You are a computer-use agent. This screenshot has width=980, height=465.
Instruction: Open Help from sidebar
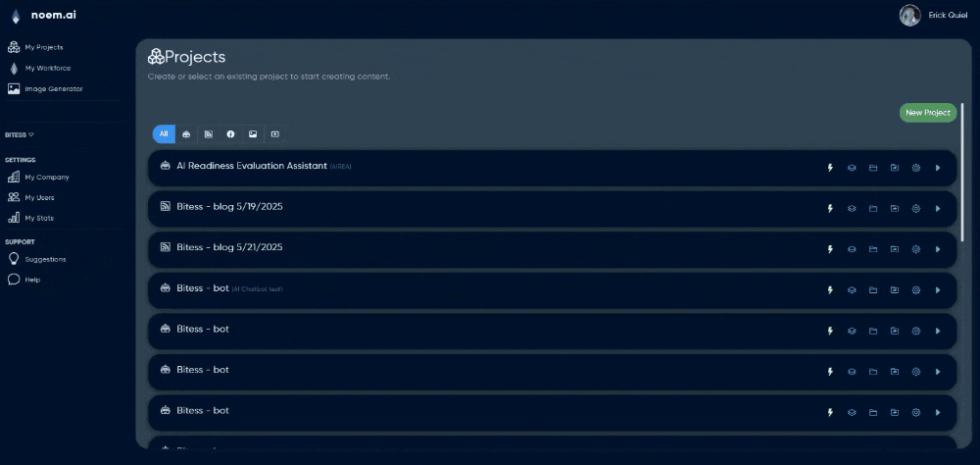pos(24,280)
